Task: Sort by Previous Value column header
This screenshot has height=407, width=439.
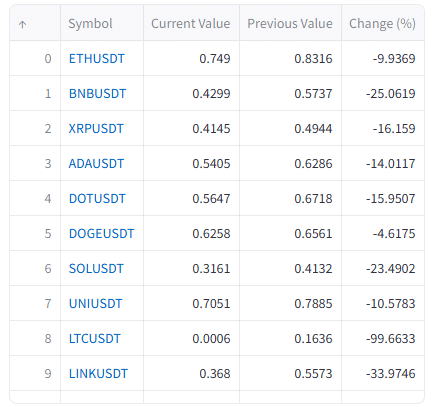Action: click(290, 23)
